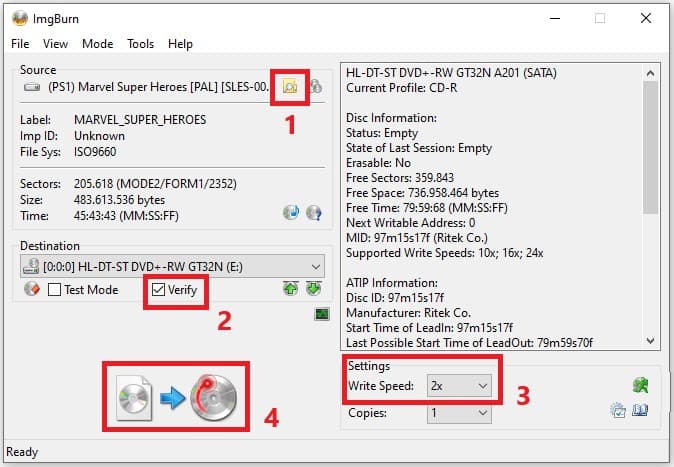Click the disc icon left of Test Mode
This screenshot has height=467, width=674.
point(30,290)
